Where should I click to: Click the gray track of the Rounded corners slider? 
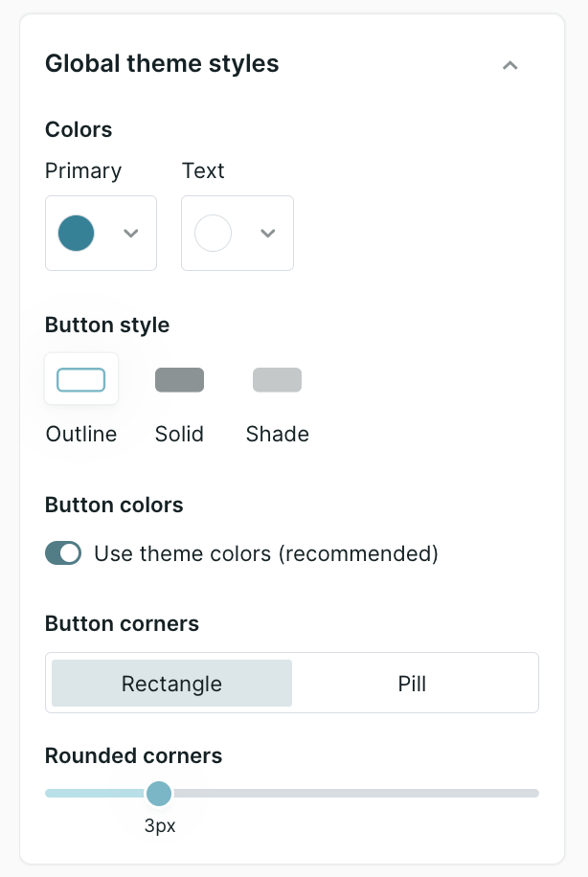pyautogui.click(x=355, y=793)
